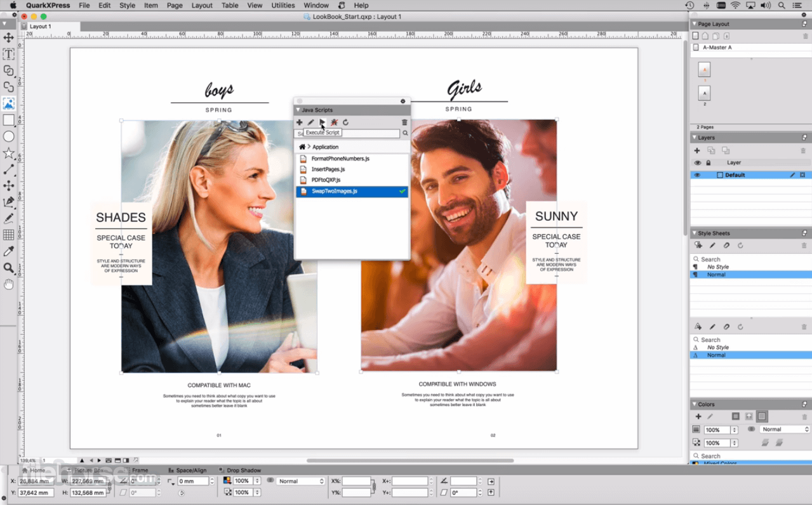Select the Rectangle Box tool
This screenshot has height=505, width=812.
click(8, 120)
